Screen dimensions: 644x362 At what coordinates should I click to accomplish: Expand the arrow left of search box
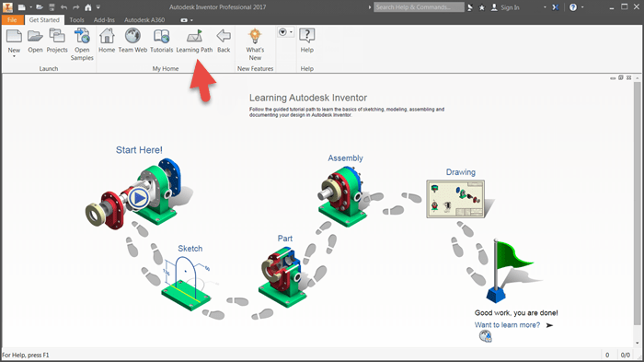370,7
